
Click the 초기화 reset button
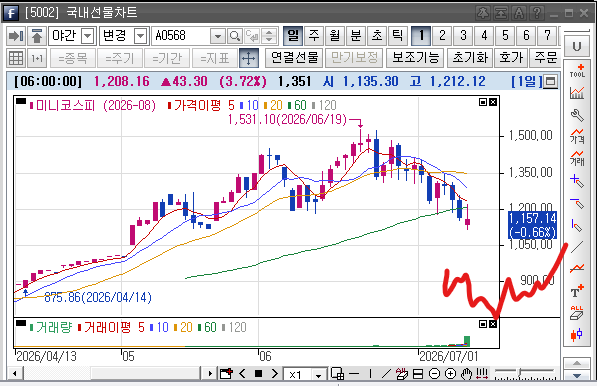470,58
